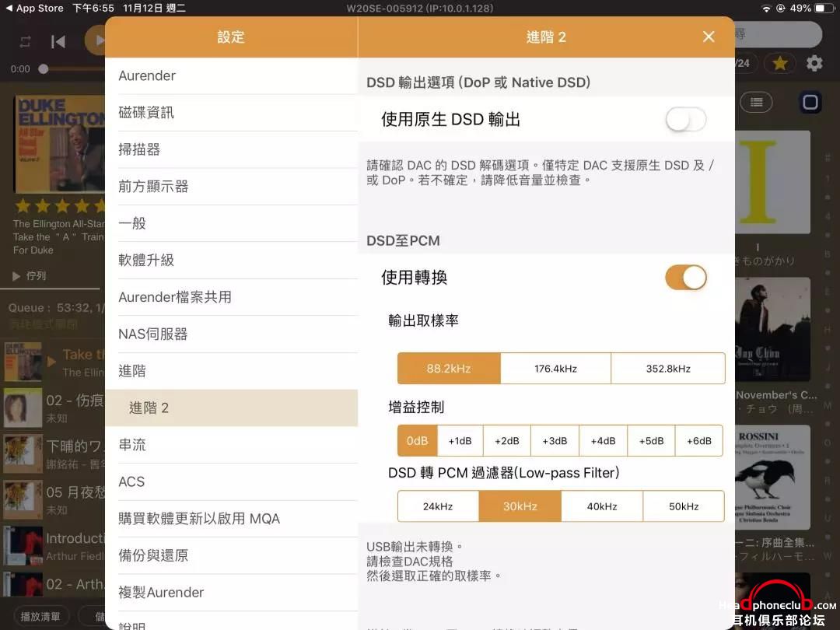Tap the rounded square icon
The height and width of the screenshot is (630, 840).
pos(810,102)
